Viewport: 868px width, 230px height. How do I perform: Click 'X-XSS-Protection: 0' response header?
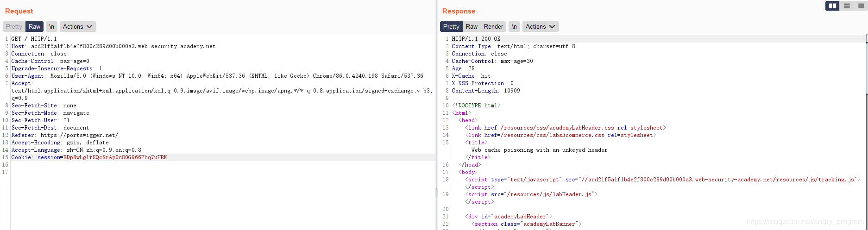coord(483,83)
